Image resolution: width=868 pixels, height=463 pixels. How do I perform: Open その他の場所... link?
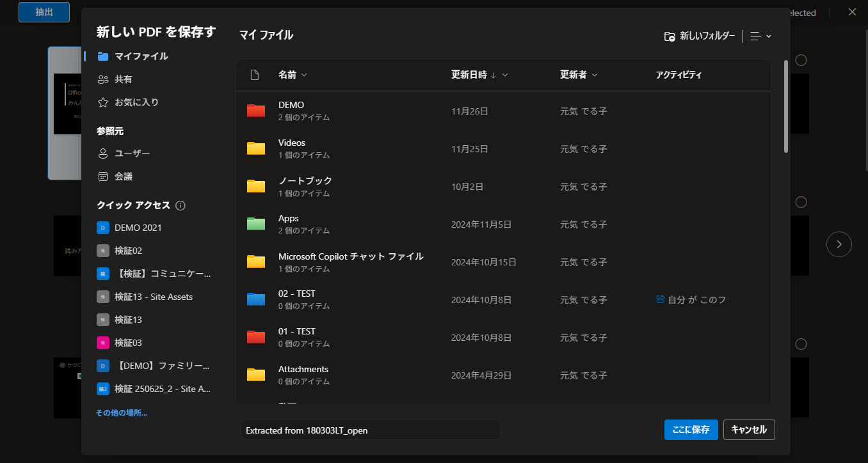(x=122, y=413)
